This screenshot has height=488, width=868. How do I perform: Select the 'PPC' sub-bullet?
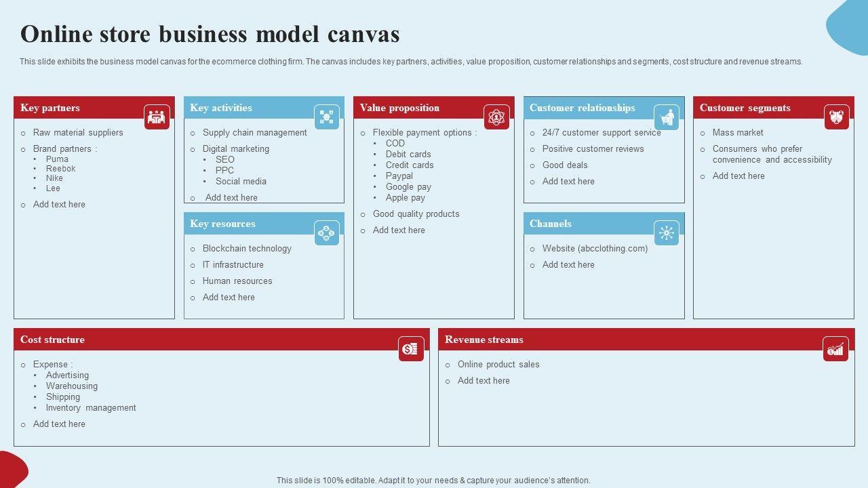tap(224, 171)
